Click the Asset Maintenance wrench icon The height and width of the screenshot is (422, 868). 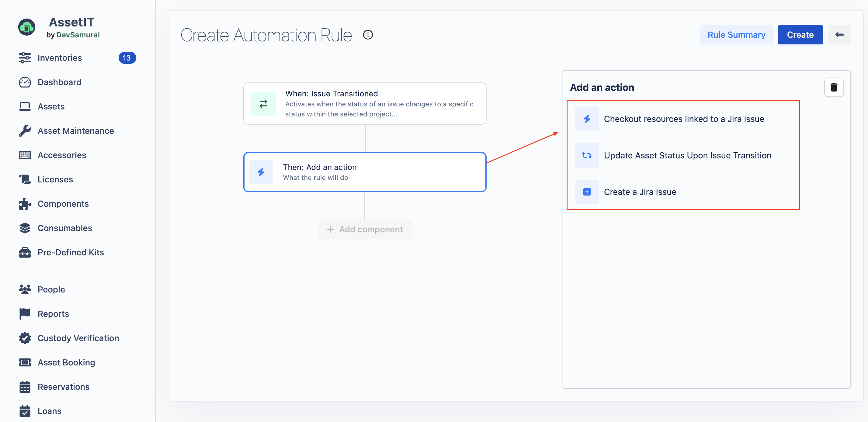(25, 131)
